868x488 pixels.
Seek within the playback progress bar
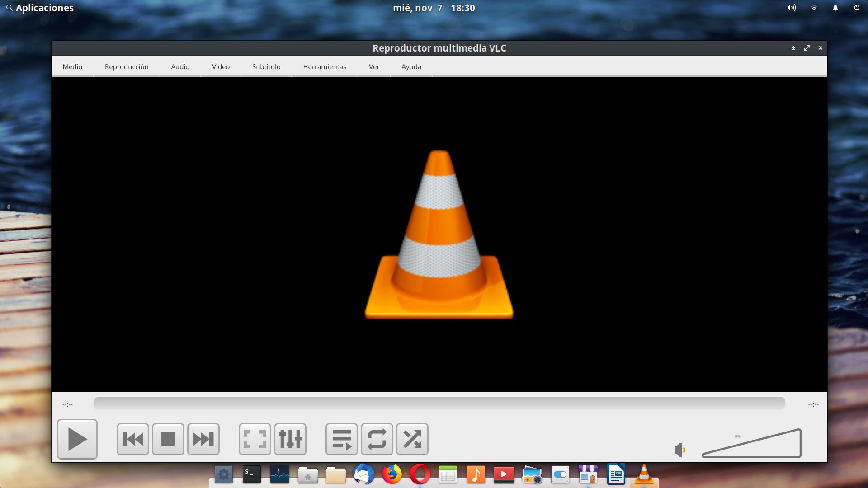point(439,404)
